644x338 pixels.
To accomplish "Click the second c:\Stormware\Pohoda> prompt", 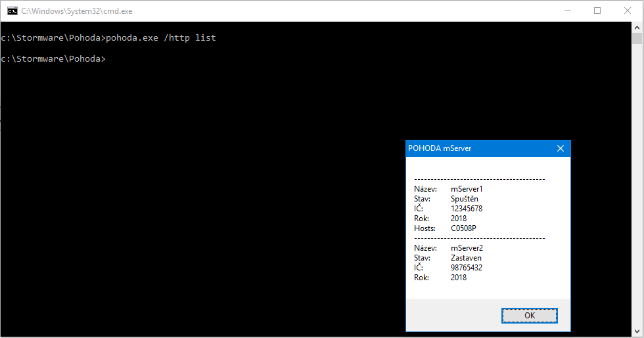I will tap(53, 58).
